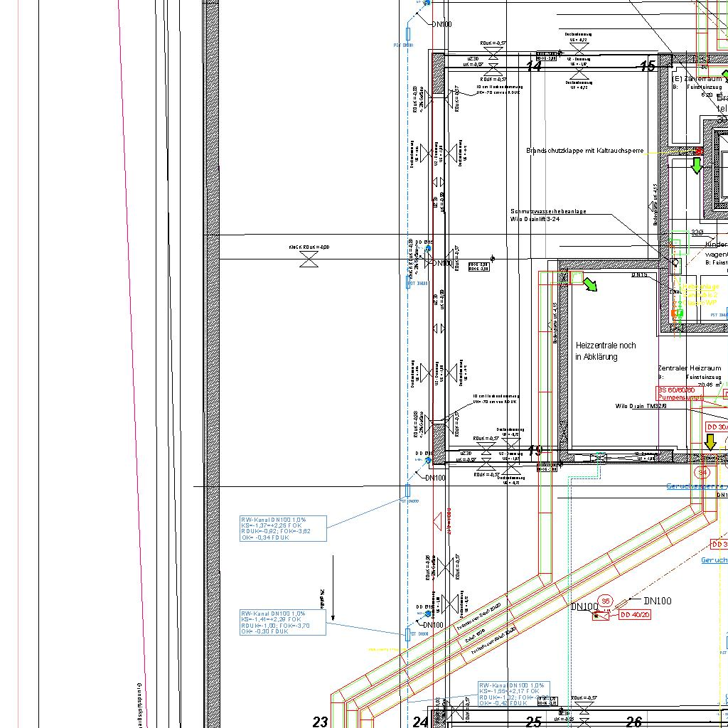This screenshot has height=728, width=728.
Task: Click the bold number 26
Action: click(x=633, y=722)
